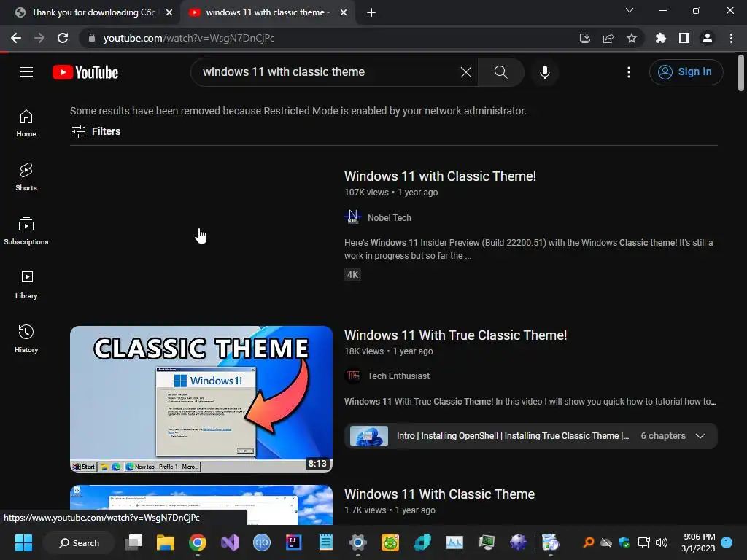
Task: Open History in sidebar
Action: [26, 338]
